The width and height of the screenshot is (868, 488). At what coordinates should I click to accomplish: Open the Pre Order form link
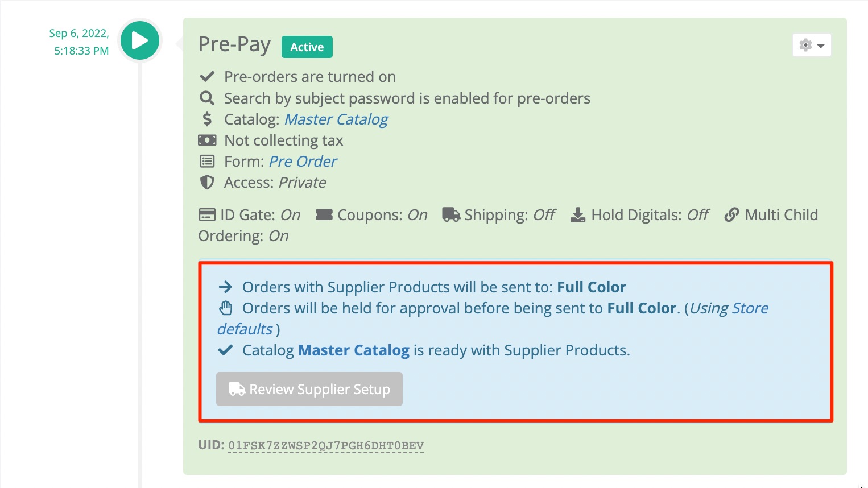coord(303,162)
